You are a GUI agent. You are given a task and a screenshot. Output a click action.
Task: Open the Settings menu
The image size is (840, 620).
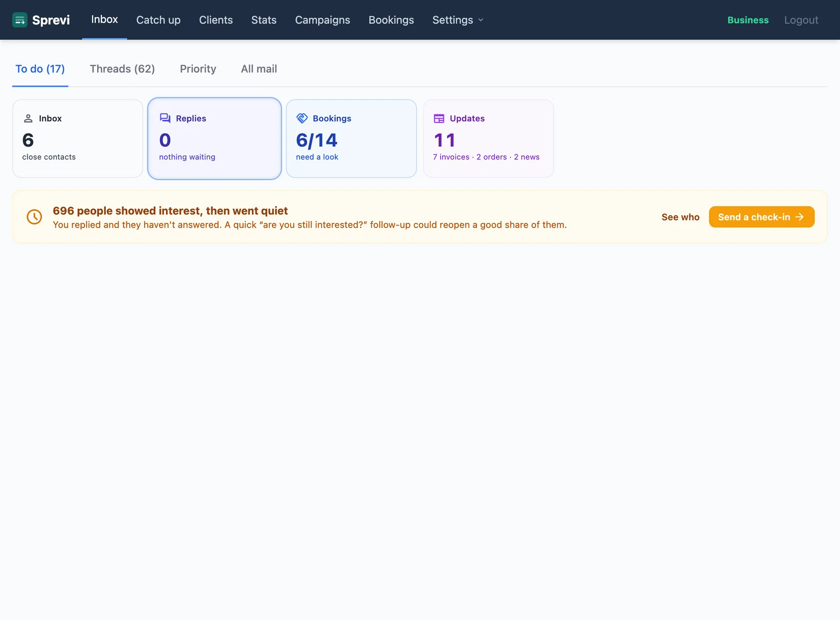point(458,20)
